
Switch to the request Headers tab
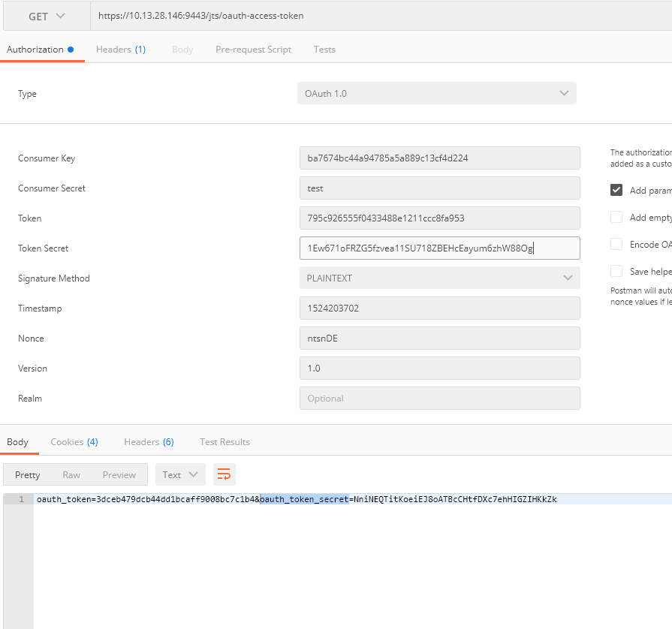coord(120,50)
